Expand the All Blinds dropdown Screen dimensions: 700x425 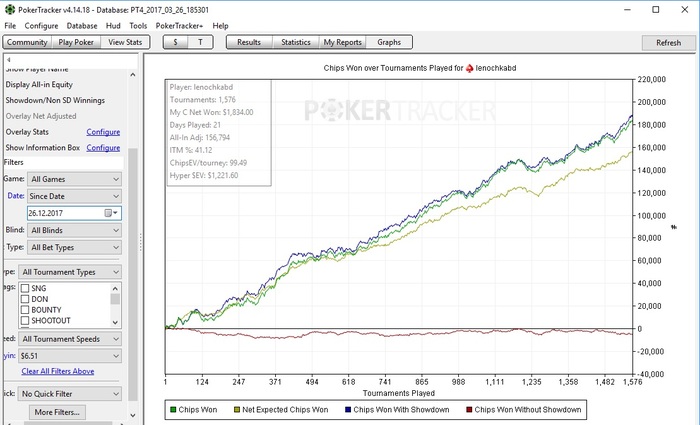pyautogui.click(x=74, y=230)
